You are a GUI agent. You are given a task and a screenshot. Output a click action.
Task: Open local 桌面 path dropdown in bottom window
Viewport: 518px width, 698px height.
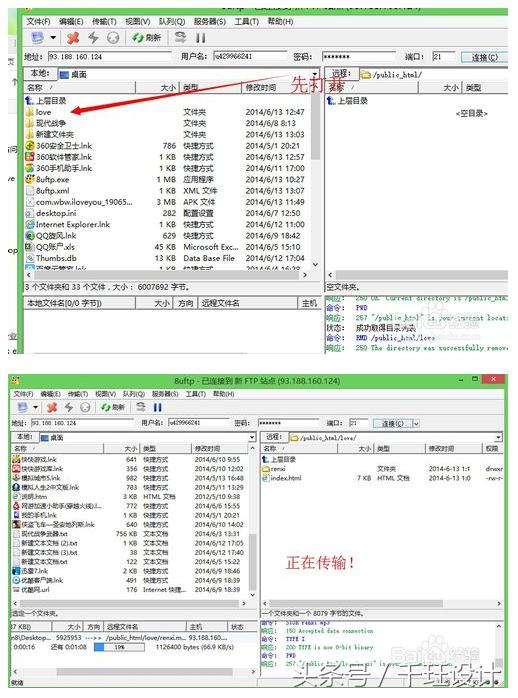[x=252, y=438]
